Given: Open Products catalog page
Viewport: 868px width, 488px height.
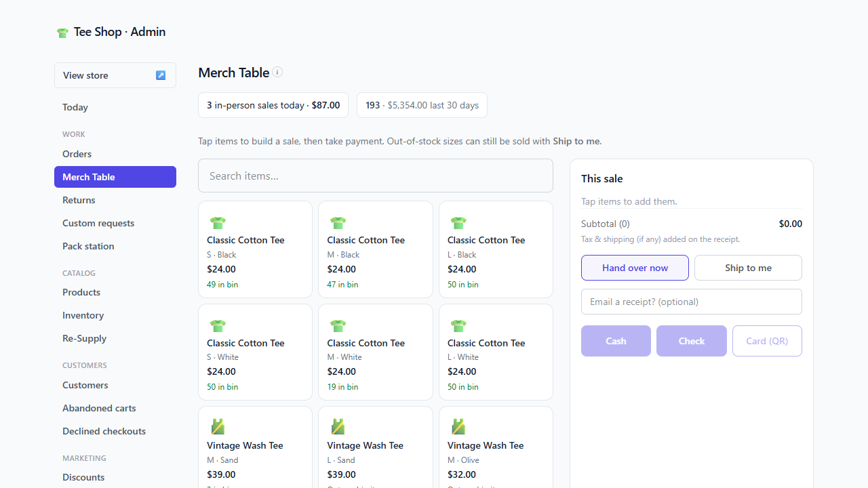Looking at the screenshot, I should click(115, 292).
